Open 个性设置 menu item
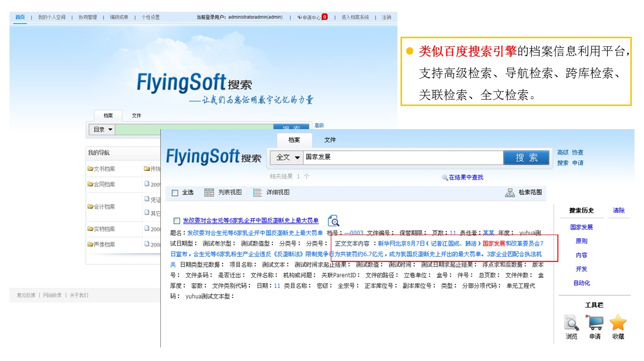The height and width of the screenshot is (361, 644). 150,17
